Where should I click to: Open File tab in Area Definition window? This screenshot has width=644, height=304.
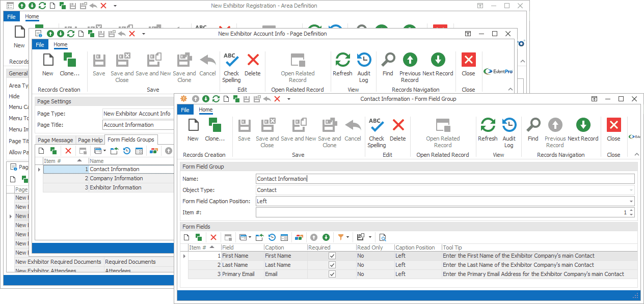coord(12,17)
